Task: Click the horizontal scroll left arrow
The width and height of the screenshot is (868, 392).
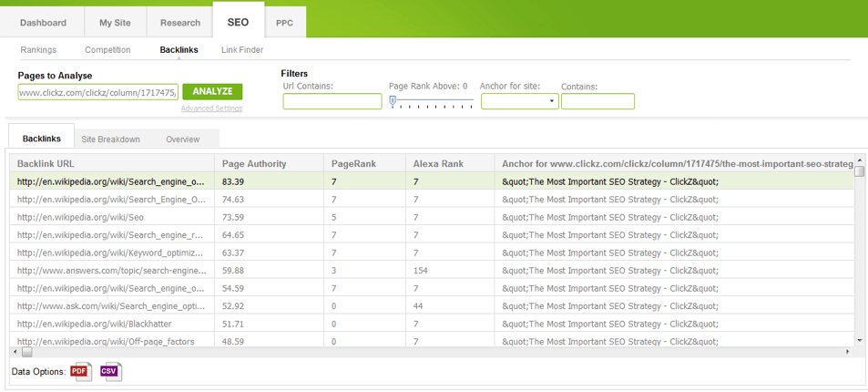Action: click(15, 352)
